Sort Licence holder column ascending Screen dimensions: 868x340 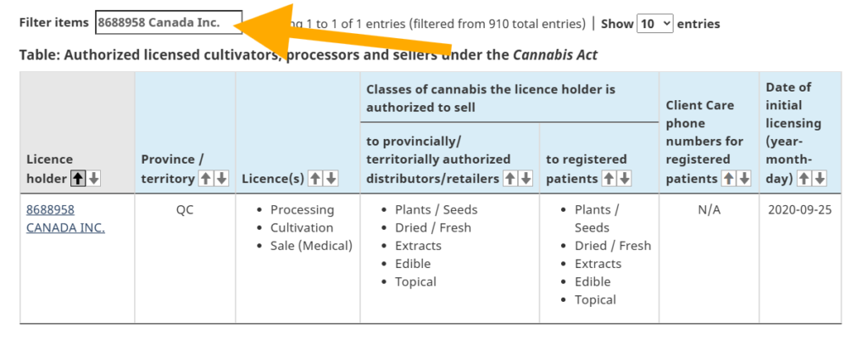pyautogui.click(x=79, y=179)
